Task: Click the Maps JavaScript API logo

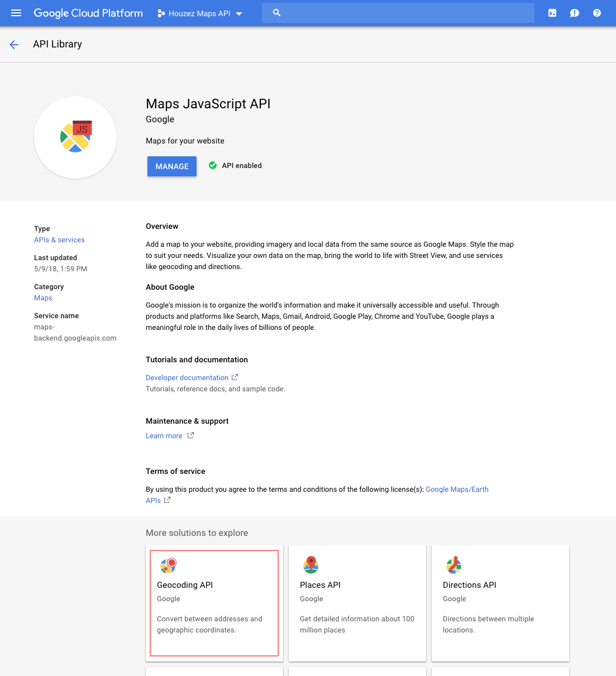Action: (x=75, y=137)
